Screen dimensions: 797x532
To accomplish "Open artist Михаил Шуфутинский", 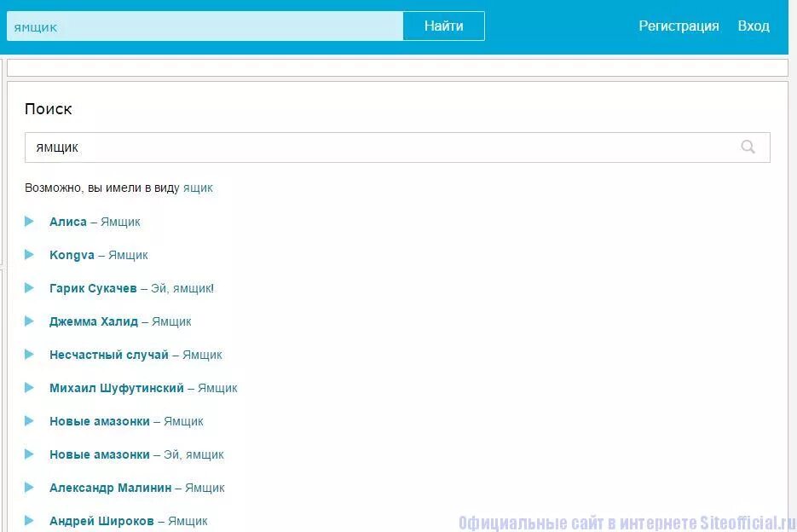I will pos(117,388).
